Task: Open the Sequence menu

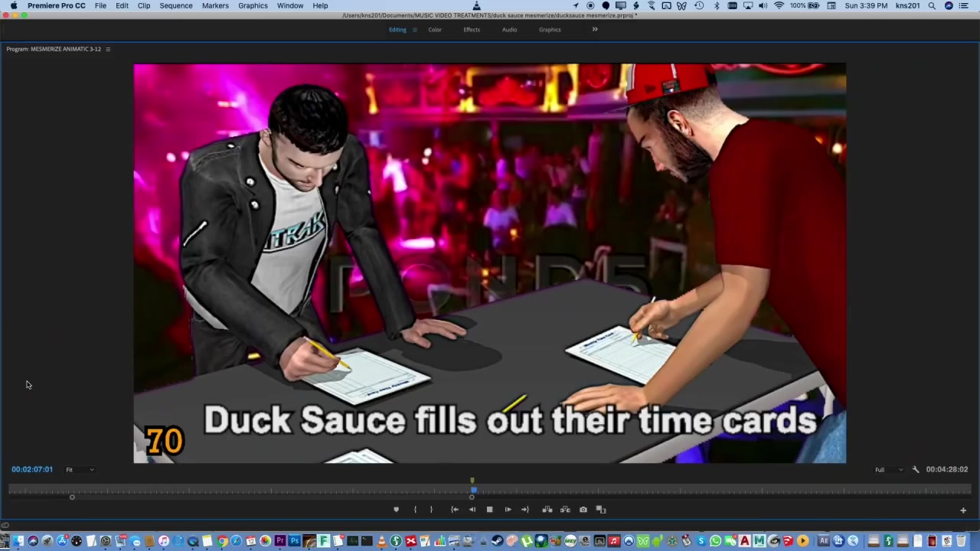Action: click(176, 5)
